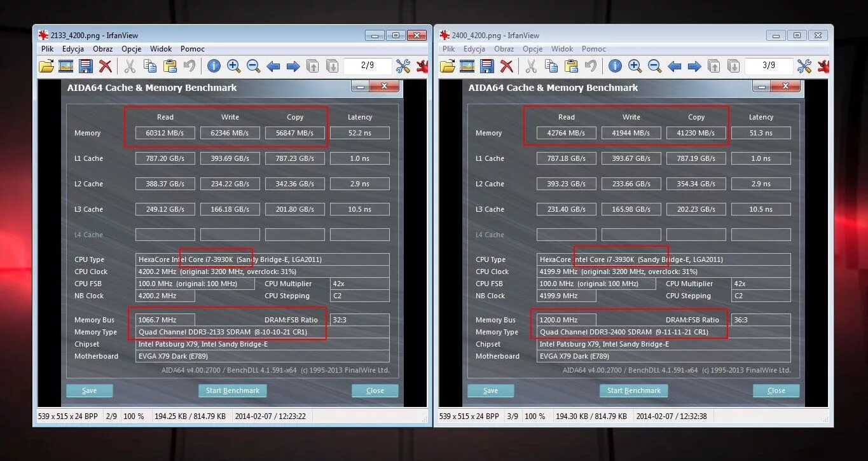Click memory read value '60312 MB/s'
Screen dimensions: 868x461
point(165,133)
